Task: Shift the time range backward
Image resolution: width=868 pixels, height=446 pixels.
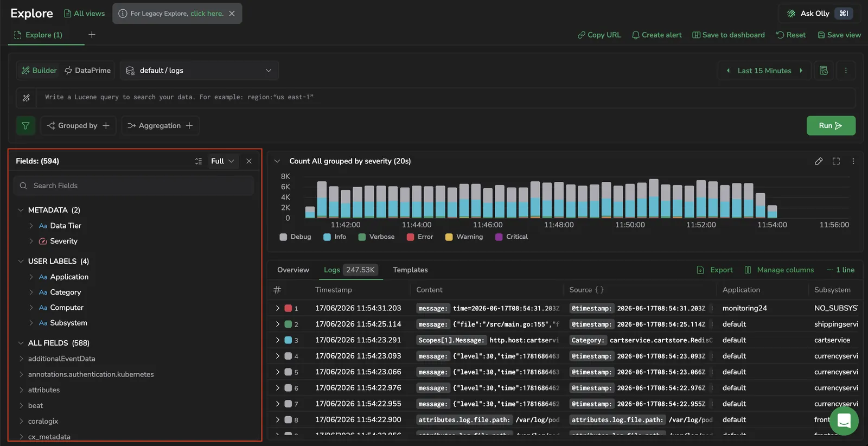Action: tap(728, 71)
